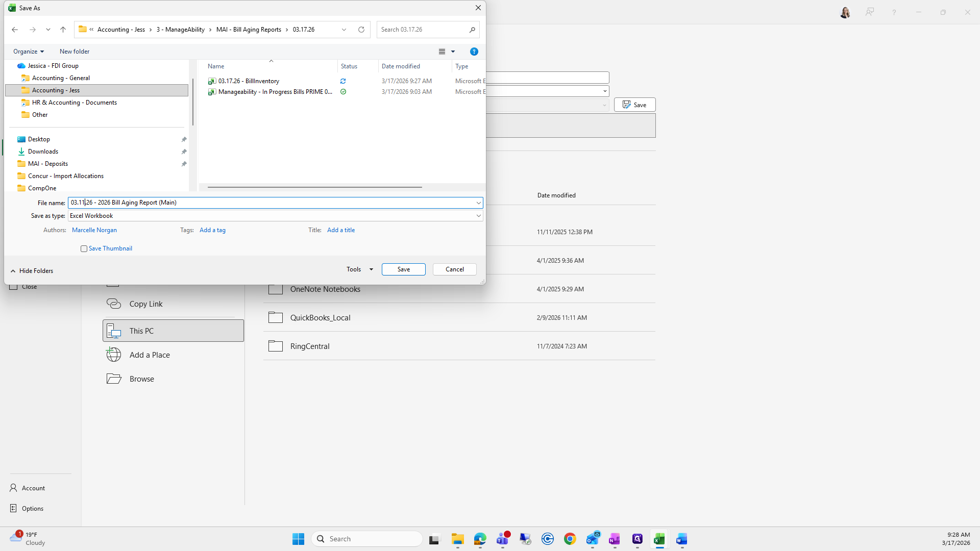Click the Add a Place globe icon
Image resolution: width=980 pixels, height=551 pixels.
click(x=114, y=355)
